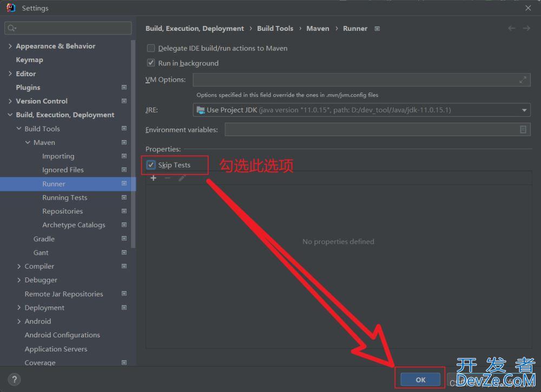Collapse the Maven node

point(28,142)
